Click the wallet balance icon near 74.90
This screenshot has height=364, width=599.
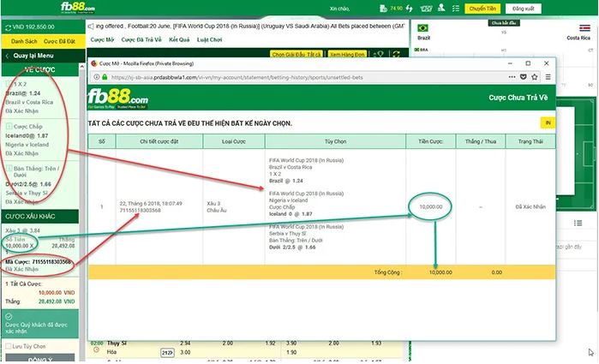click(x=383, y=8)
